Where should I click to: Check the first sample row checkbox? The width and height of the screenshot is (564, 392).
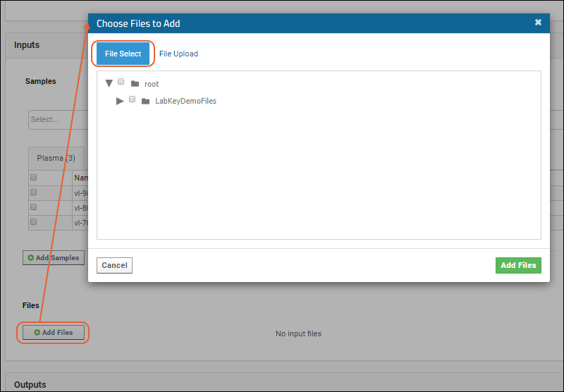(x=33, y=192)
